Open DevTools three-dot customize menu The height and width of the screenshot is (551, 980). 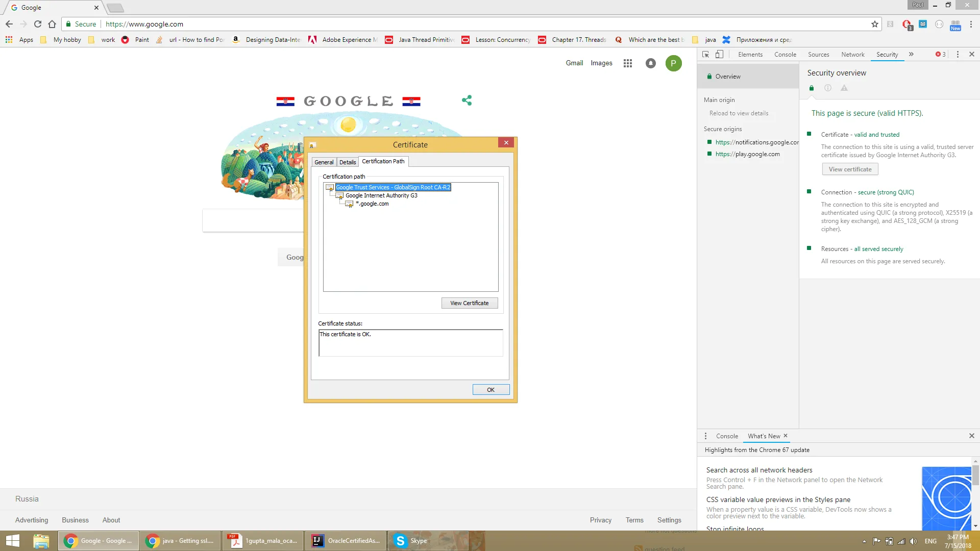[x=958, y=55]
